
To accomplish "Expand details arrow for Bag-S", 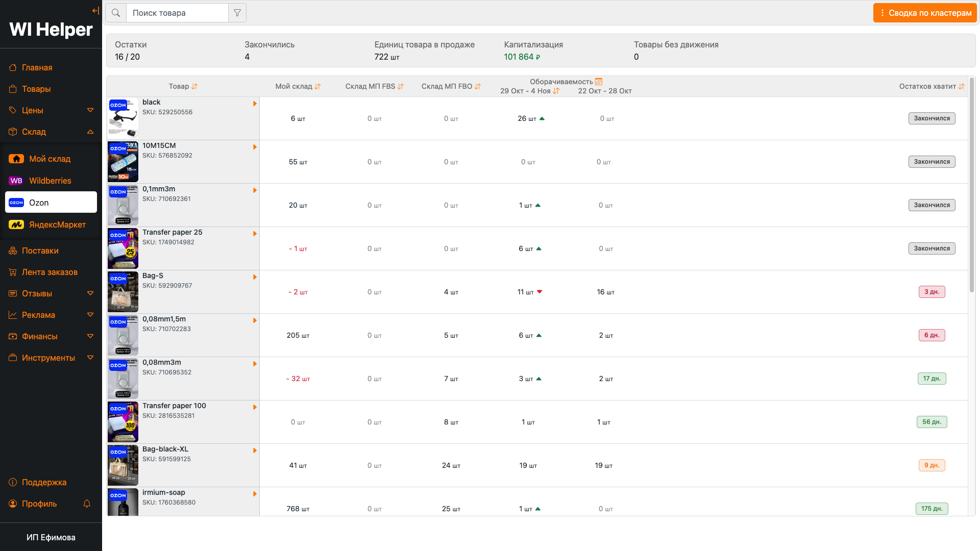I will tap(255, 277).
